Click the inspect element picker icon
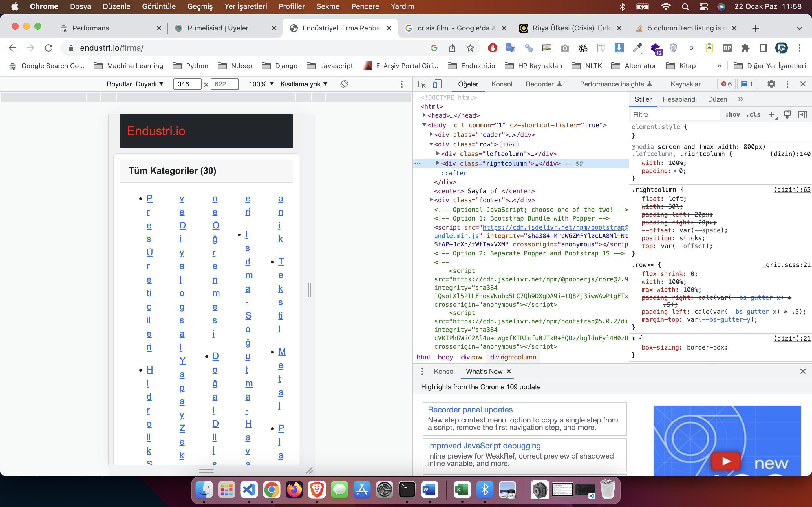812x507 pixels. (x=422, y=84)
